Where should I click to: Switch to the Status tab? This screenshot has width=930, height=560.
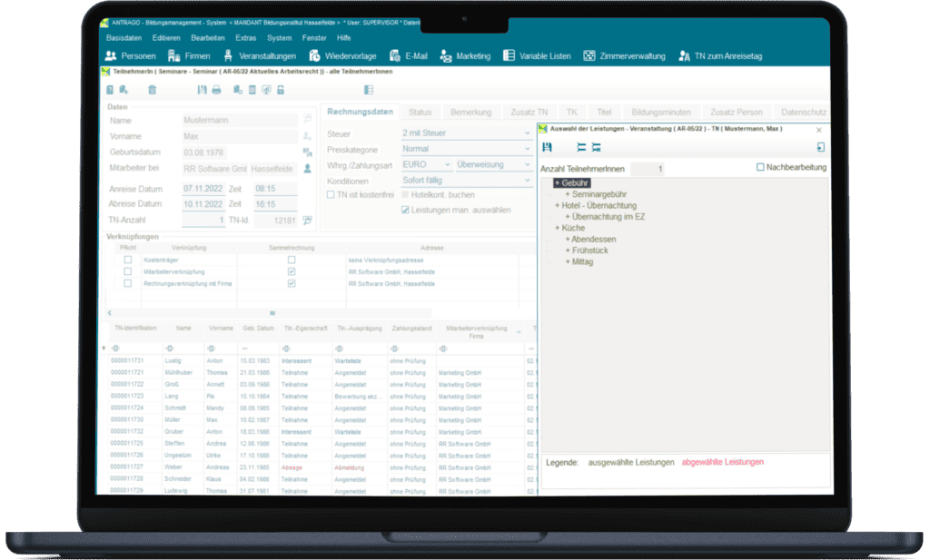(420, 112)
